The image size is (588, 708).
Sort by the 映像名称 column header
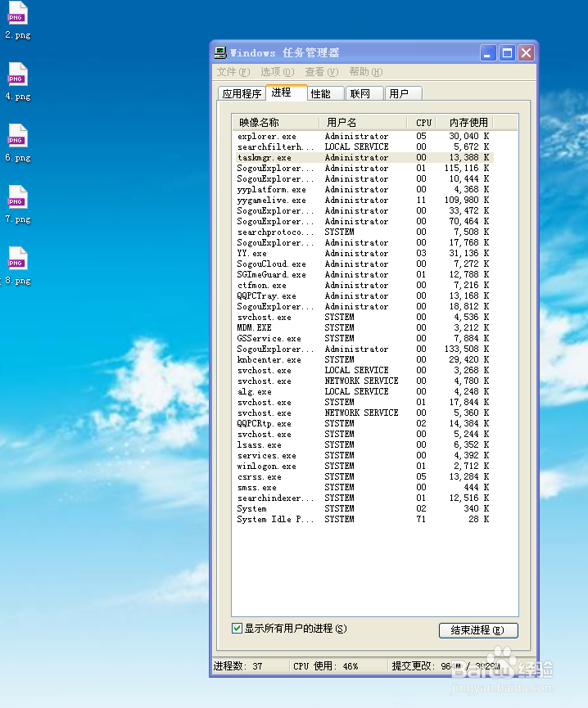[275, 122]
